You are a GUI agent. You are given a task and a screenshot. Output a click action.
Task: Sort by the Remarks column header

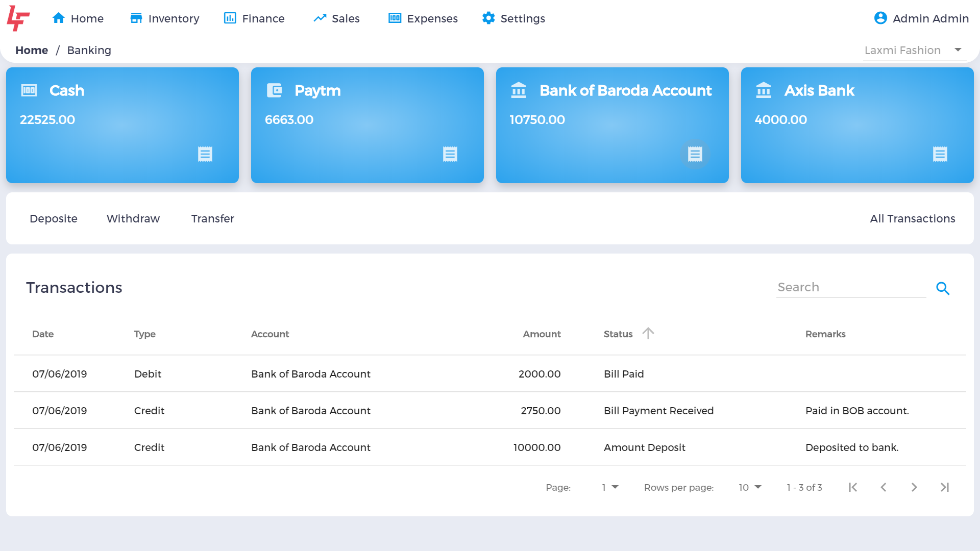coord(825,334)
